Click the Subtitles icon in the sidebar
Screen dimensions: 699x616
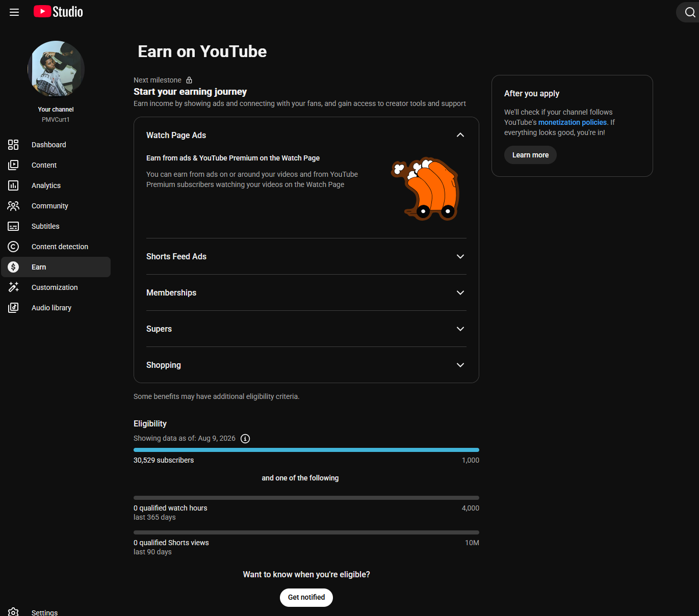[13, 226]
